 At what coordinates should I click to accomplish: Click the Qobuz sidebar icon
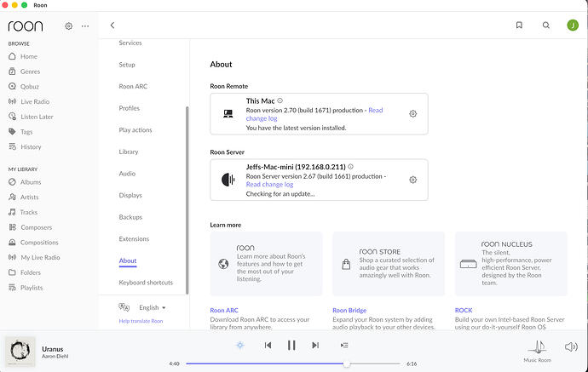pos(12,86)
